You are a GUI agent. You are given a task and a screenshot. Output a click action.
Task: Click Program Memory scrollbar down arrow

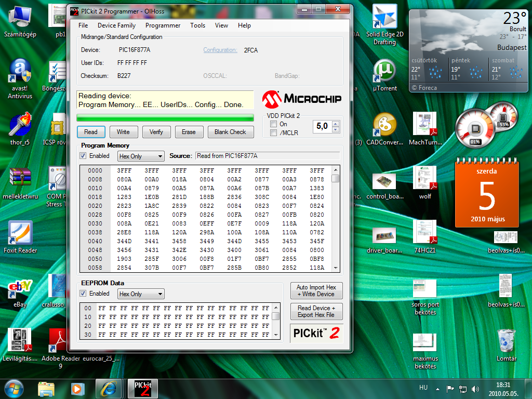tap(335, 268)
